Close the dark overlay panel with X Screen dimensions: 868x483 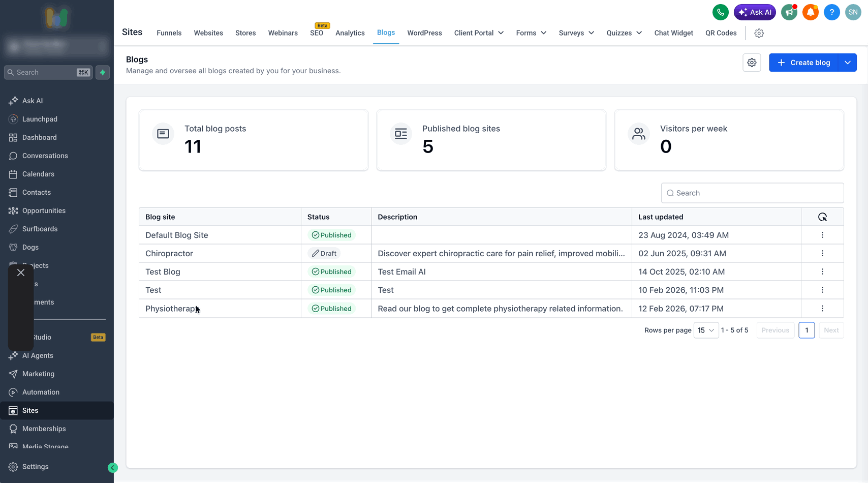pyautogui.click(x=21, y=273)
